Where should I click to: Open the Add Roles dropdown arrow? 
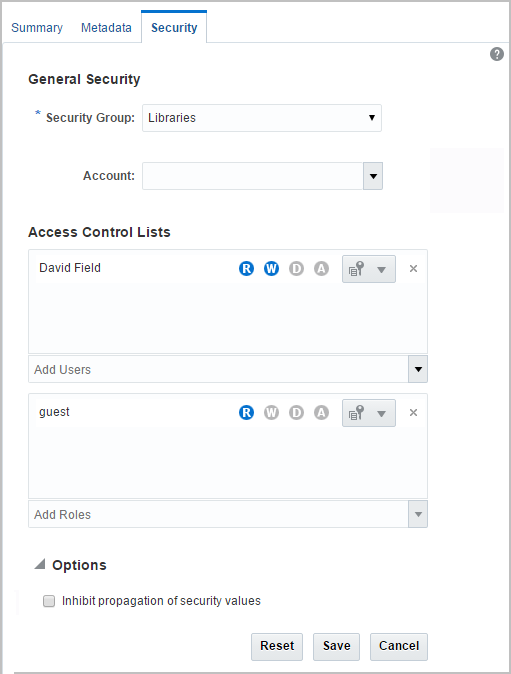pos(418,514)
